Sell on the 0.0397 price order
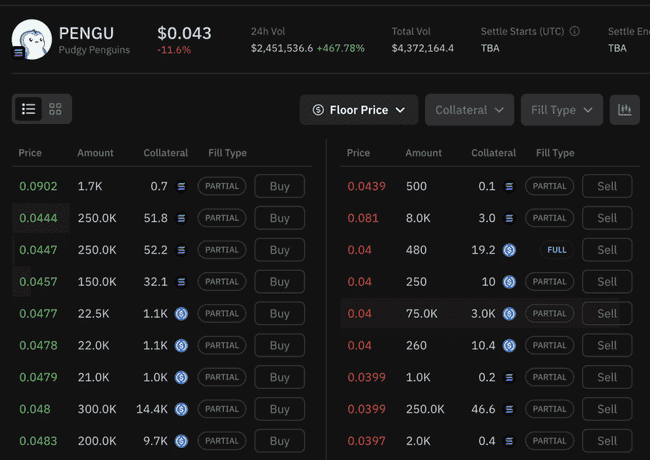This screenshot has height=460, width=650. coord(607,441)
